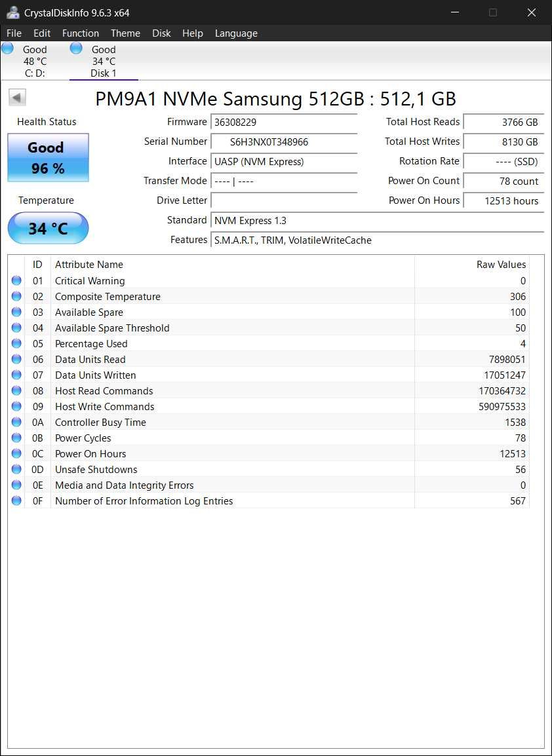Click the Composite Temperature raw value 306

tap(518, 297)
